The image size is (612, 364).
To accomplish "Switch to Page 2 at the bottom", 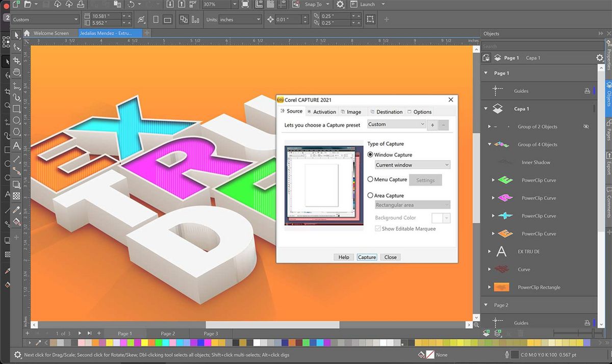I will [168, 333].
